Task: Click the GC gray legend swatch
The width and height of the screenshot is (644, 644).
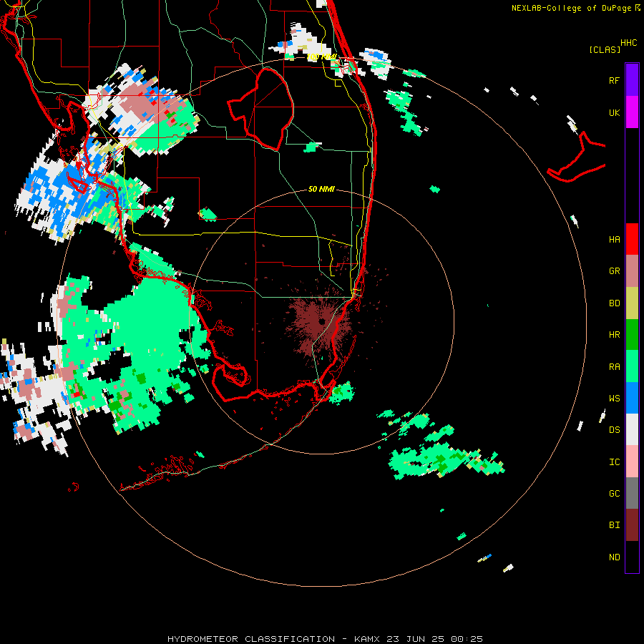Action: (x=632, y=493)
